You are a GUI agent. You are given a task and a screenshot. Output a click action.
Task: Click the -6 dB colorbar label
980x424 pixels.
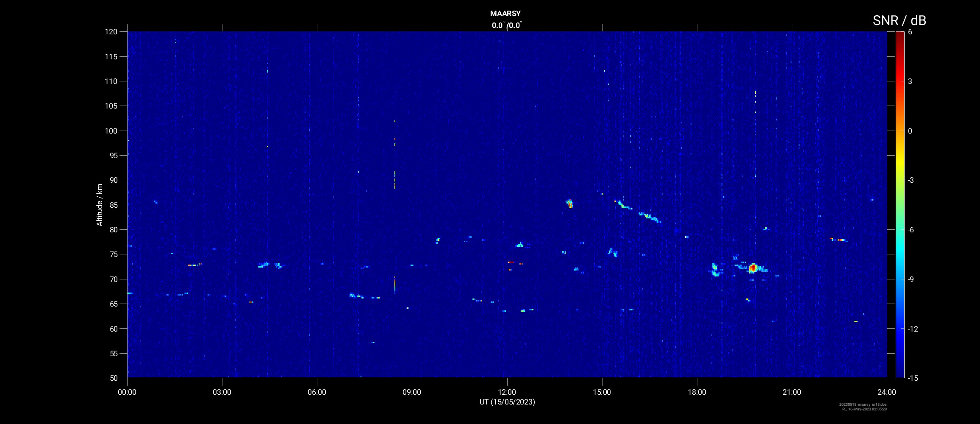[x=911, y=229]
